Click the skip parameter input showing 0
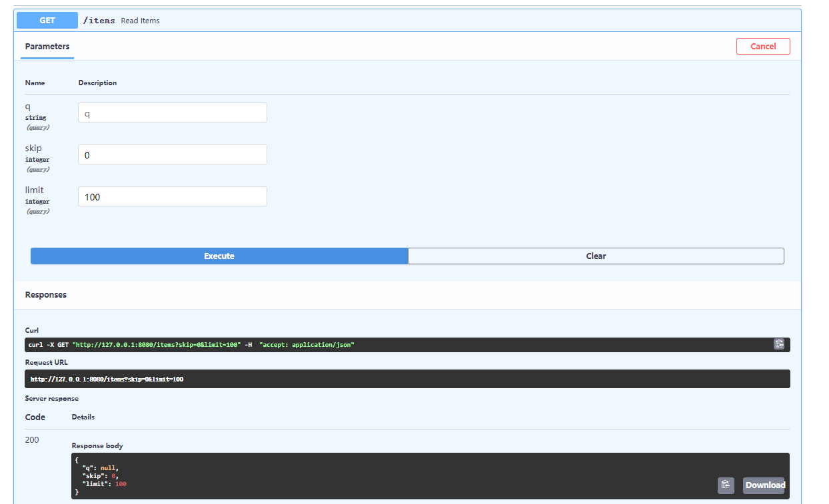 172,154
